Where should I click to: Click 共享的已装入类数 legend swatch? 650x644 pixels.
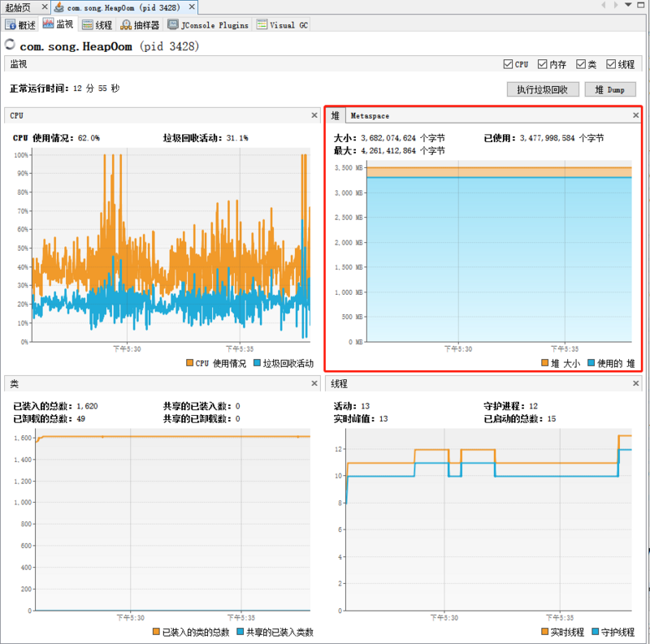(x=240, y=632)
